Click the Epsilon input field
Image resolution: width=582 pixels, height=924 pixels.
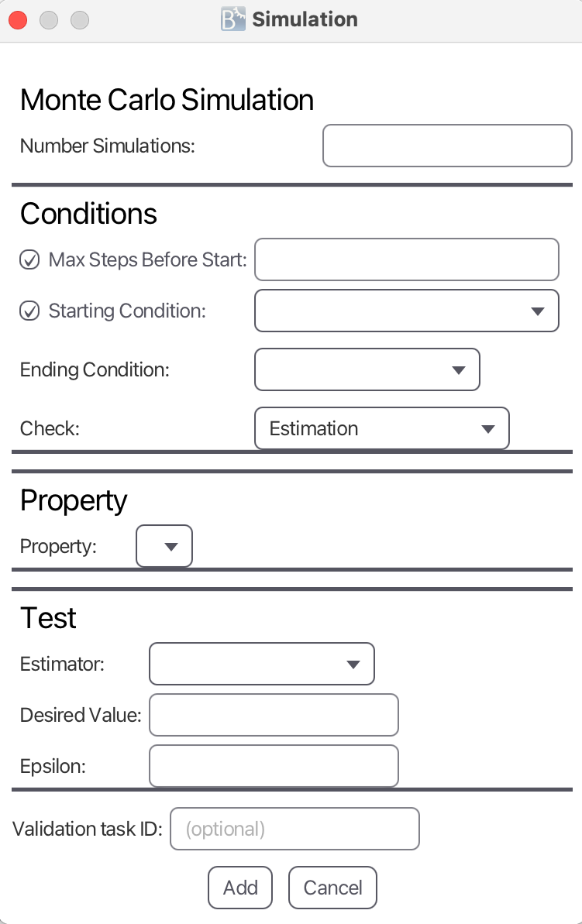(274, 766)
